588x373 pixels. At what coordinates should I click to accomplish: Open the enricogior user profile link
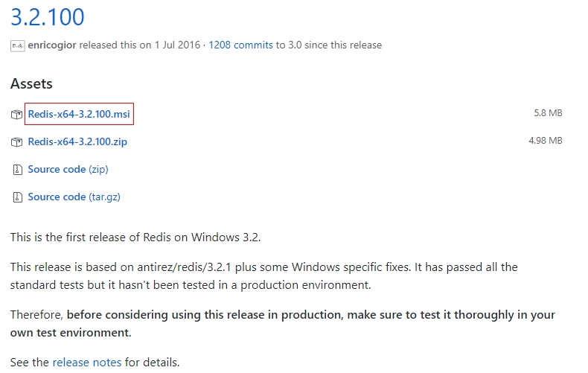(52, 45)
